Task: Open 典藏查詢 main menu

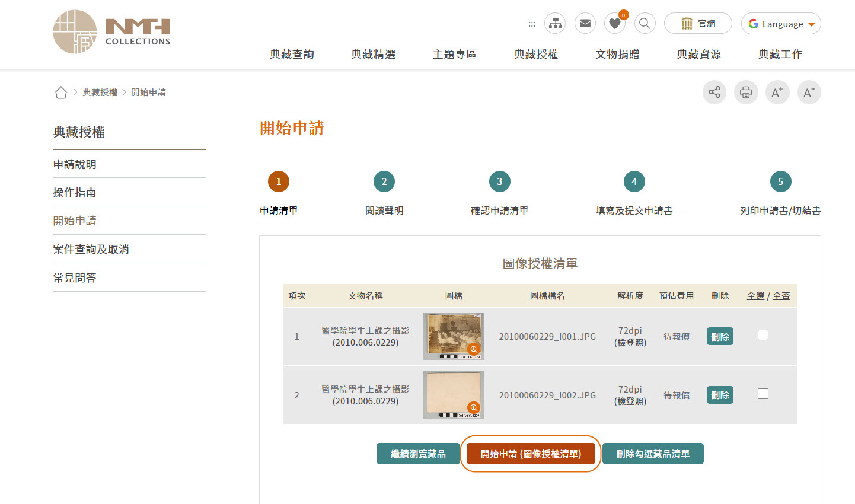Action: coord(292,54)
